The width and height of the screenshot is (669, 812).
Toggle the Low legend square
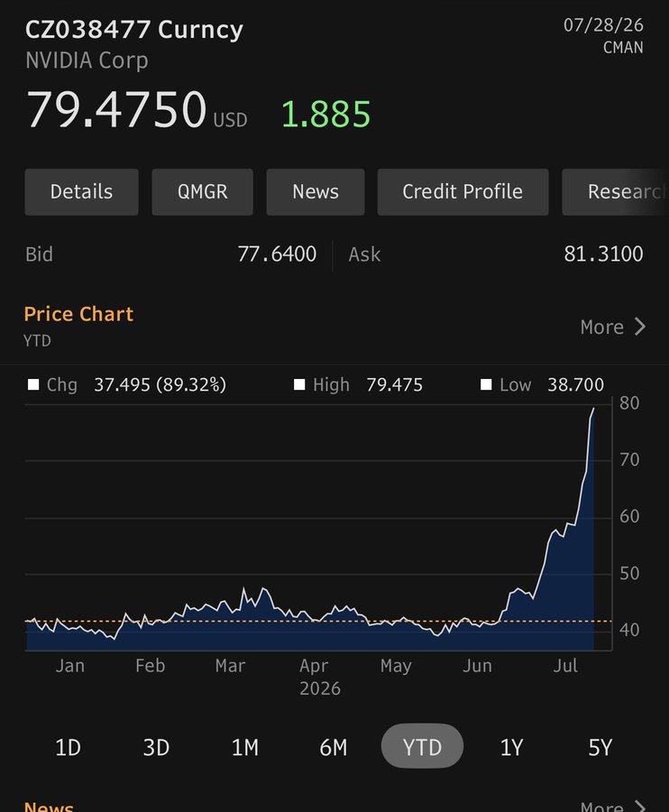(486, 384)
